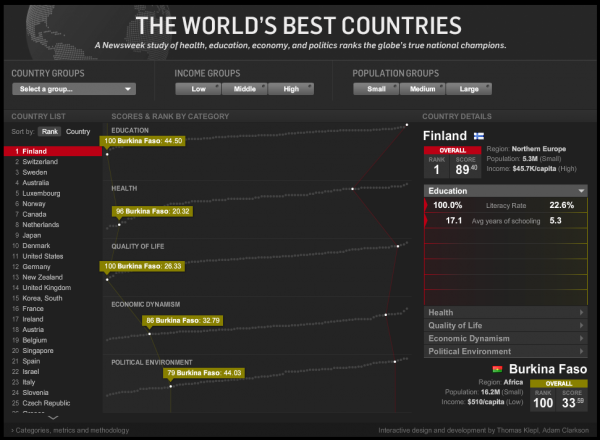Toggle the Middle income group filter
The height and width of the screenshot is (440, 600).
(x=244, y=89)
